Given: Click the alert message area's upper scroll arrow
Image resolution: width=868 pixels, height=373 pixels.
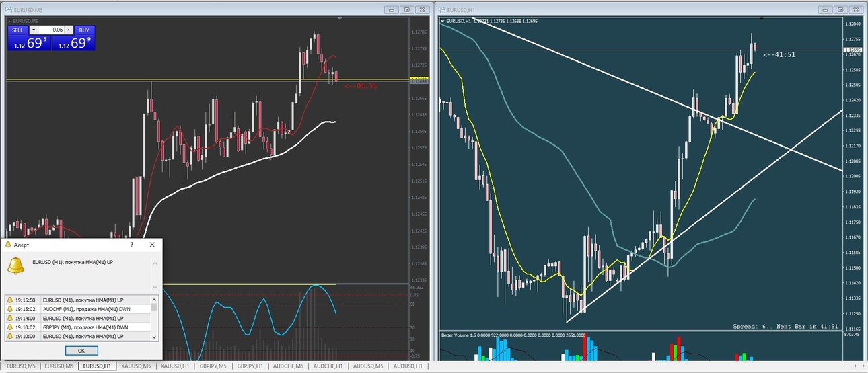Looking at the screenshot, I should tap(155, 263).
